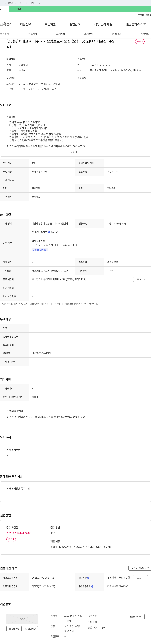Click the info icon next to 구인인증번호
The height and width of the screenshot is (644, 151).
coord(92,586)
